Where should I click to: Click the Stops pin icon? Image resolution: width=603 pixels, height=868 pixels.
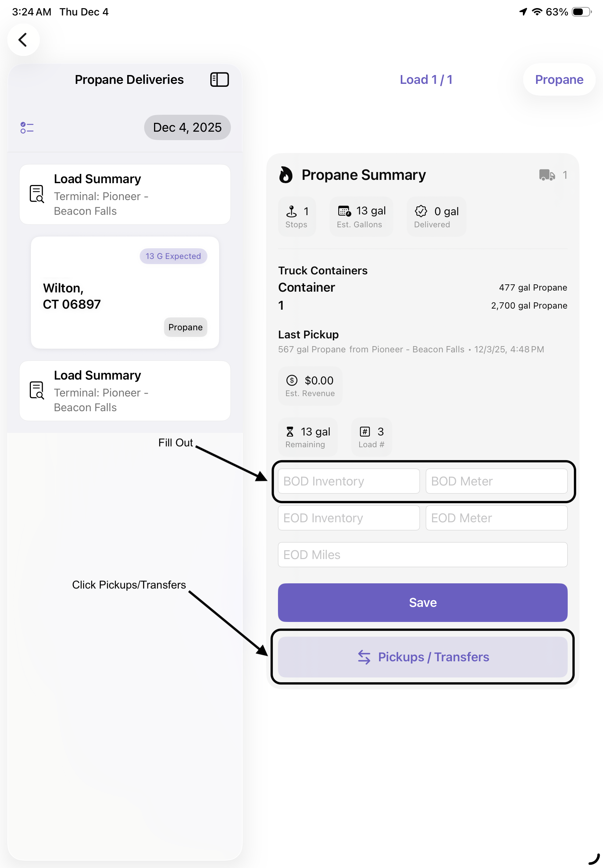[291, 211]
